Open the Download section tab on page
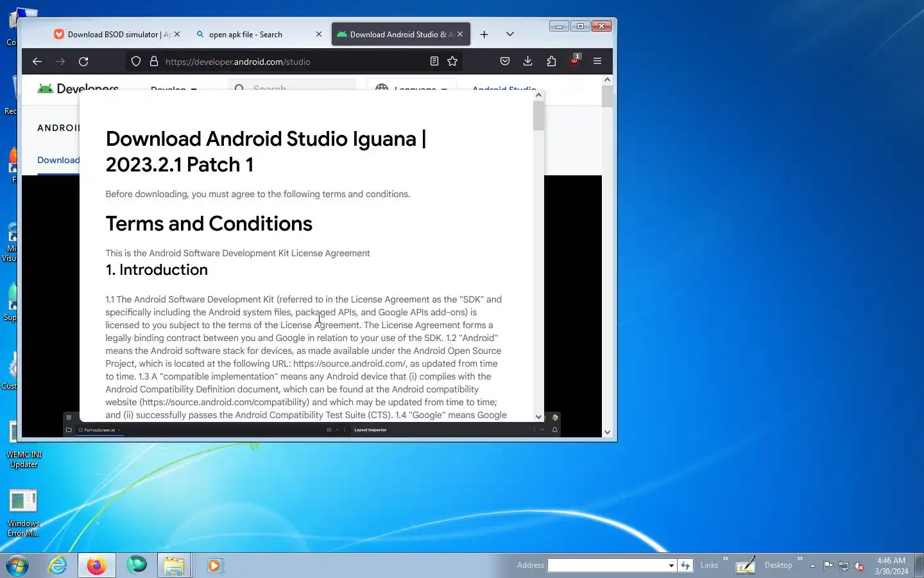The width and height of the screenshot is (924, 578). pyautogui.click(x=58, y=160)
